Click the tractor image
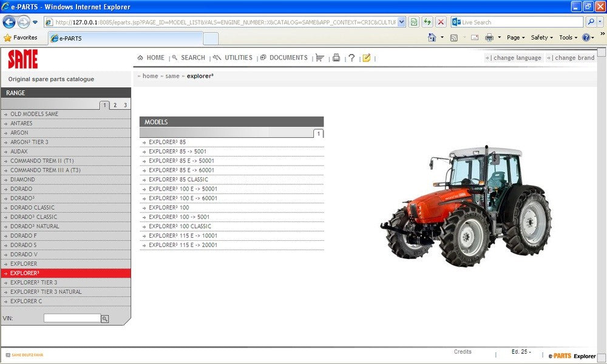This screenshot has height=364, width=607. (x=466, y=201)
